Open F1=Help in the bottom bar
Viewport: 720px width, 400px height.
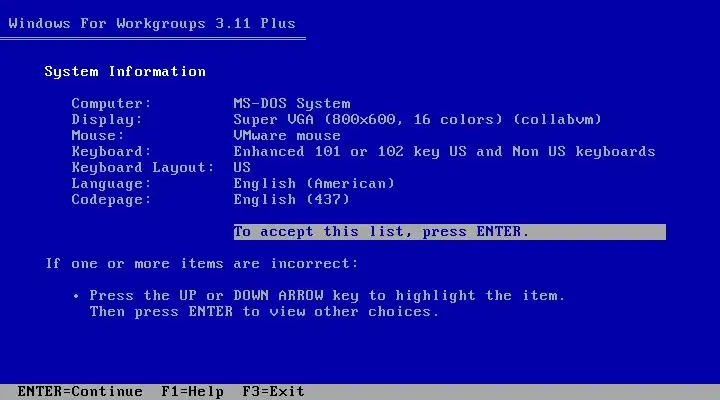[x=192, y=391]
